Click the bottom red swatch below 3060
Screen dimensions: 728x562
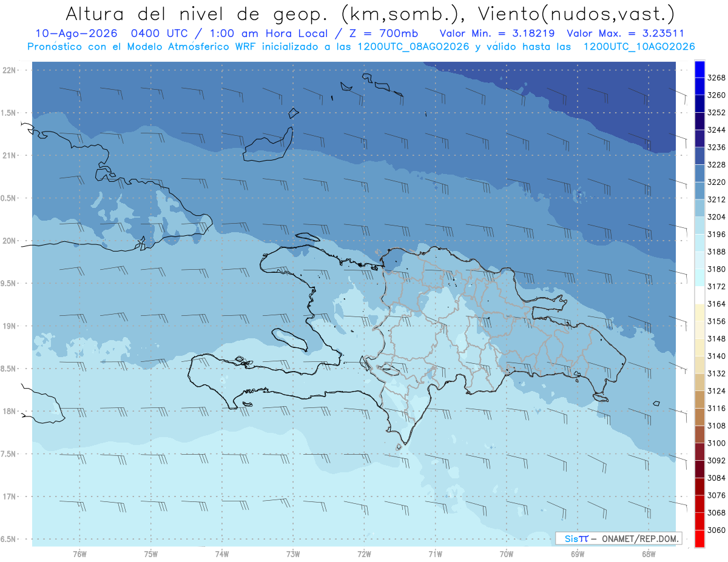pos(699,539)
